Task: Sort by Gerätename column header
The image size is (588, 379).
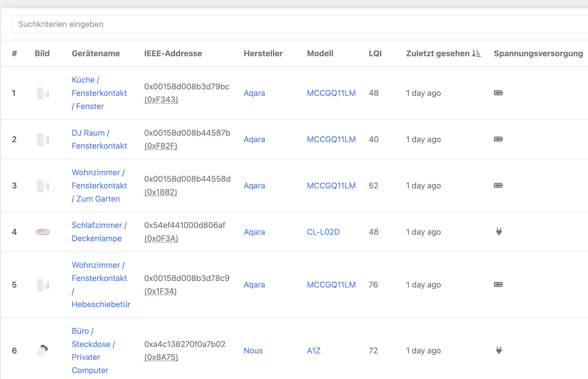Action: pyautogui.click(x=96, y=53)
